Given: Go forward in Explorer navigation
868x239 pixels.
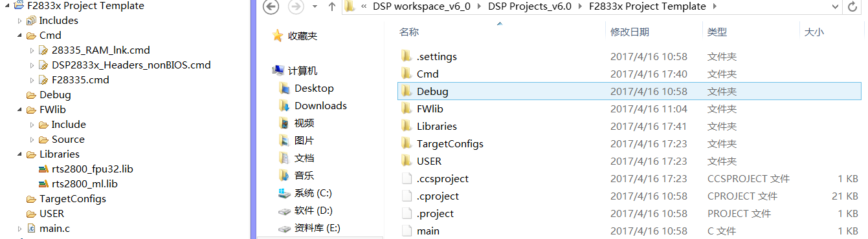Looking at the screenshot, I should pos(295,7).
